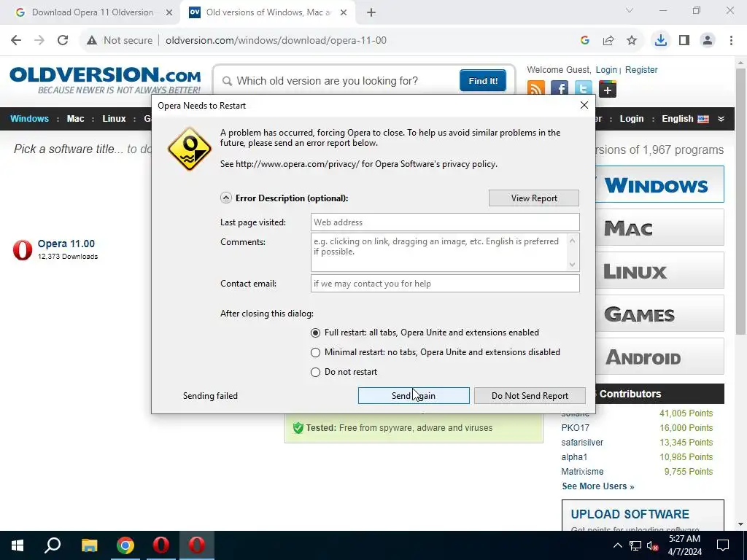The height and width of the screenshot is (560, 747).
Task: Select Full restart radio option
Action: 315,332
